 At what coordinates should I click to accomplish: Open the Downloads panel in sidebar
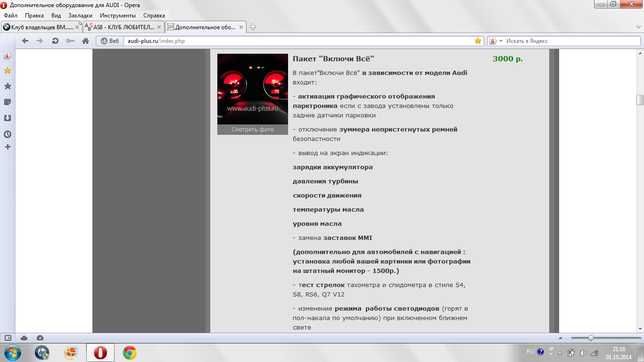click(x=8, y=118)
